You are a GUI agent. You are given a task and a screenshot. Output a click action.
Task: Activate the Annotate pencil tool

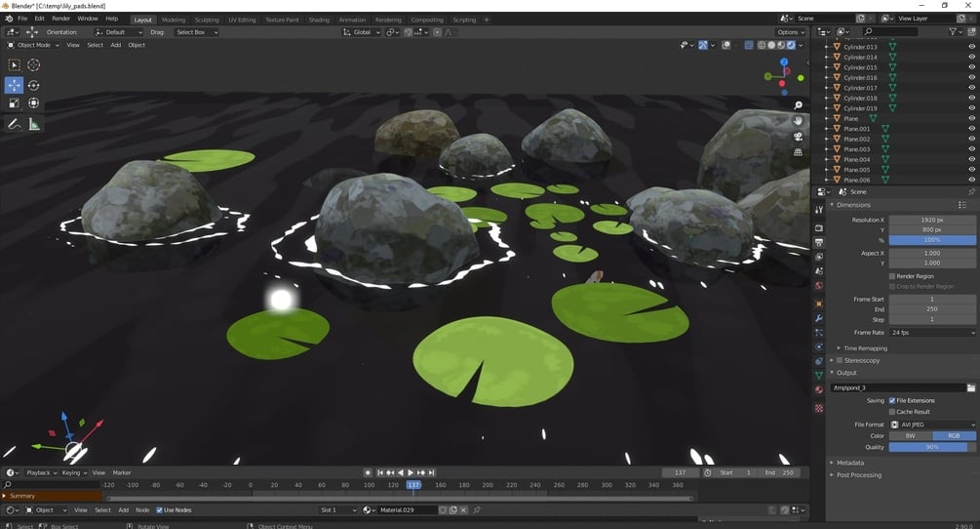[14, 124]
